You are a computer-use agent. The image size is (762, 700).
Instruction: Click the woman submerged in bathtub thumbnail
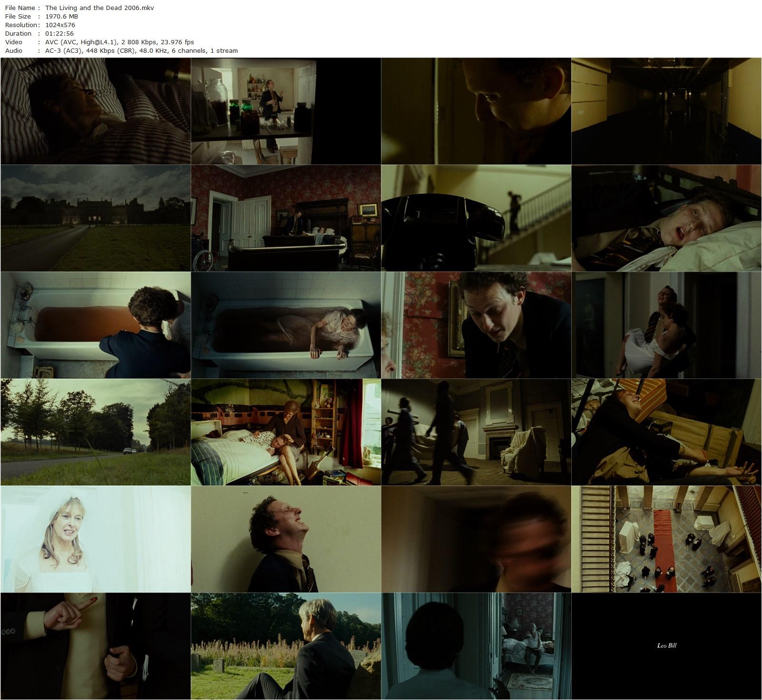286,325
